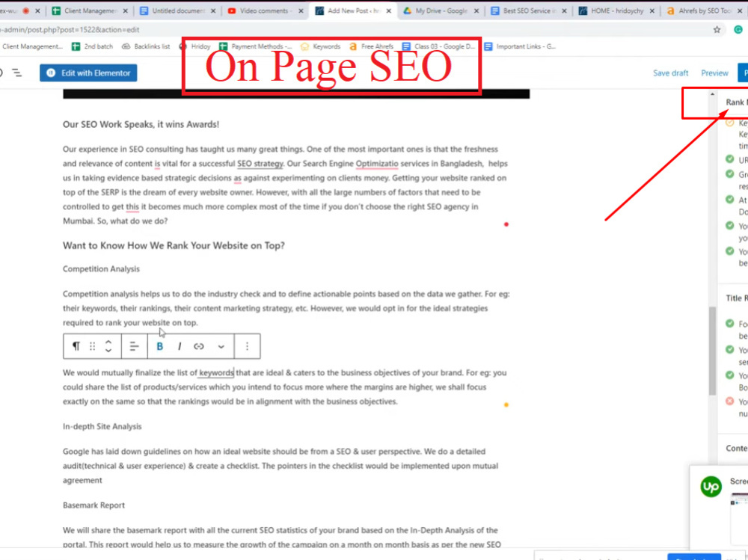Viewport: 748px width, 560px height.
Task: Toggle italic formatting in block toolbar
Action: (180, 346)
